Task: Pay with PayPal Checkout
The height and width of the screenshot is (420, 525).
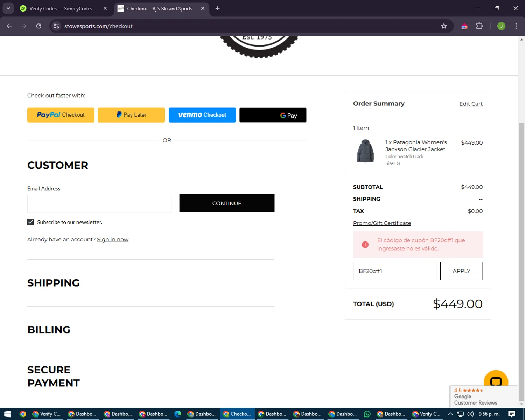Action: [61, 115]
